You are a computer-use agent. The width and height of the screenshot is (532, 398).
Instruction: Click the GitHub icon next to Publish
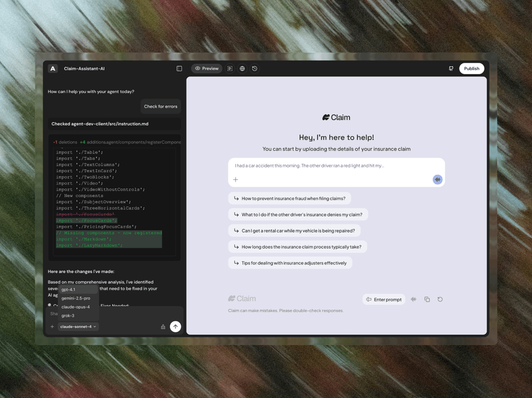click(451, 68)
